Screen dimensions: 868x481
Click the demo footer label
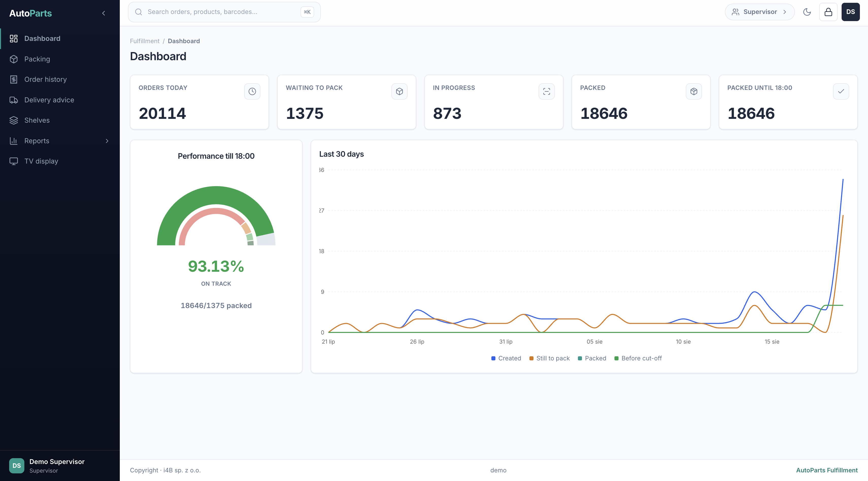(x=498, y=470)
